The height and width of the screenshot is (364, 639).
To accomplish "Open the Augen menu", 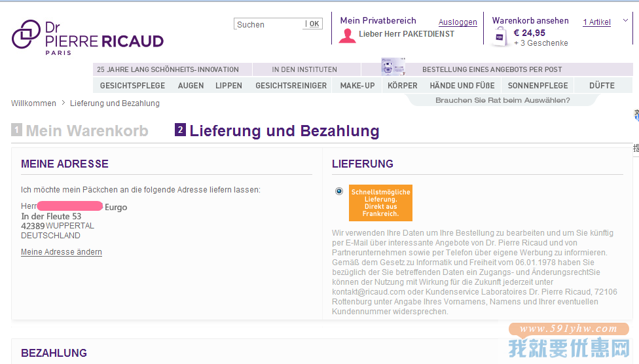I will pyautogui.click(x=191, y=86).
